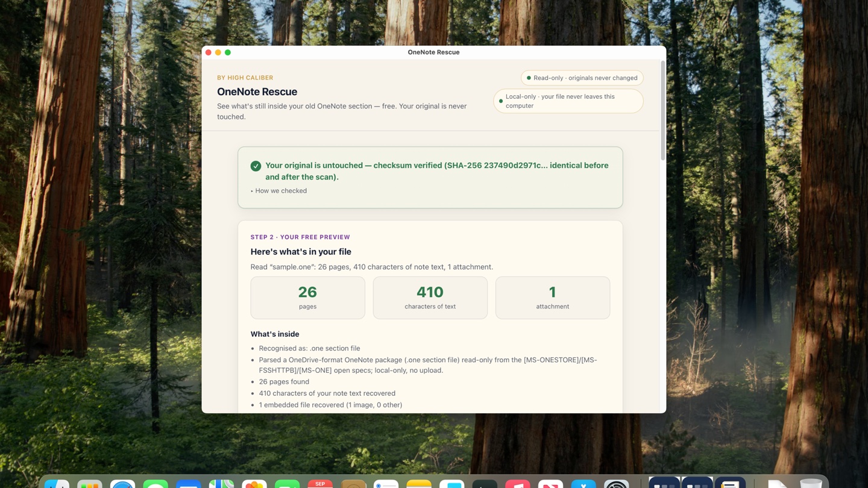
Task: Click the Read sample.one summary line
Action: click(x=372, y=267)
